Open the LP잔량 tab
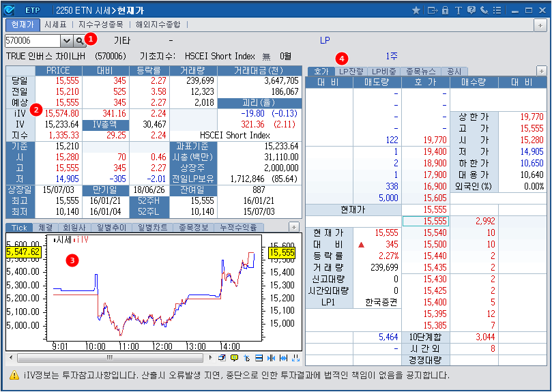The height and width of the screenshot is (392, 552). pos(351,71)
